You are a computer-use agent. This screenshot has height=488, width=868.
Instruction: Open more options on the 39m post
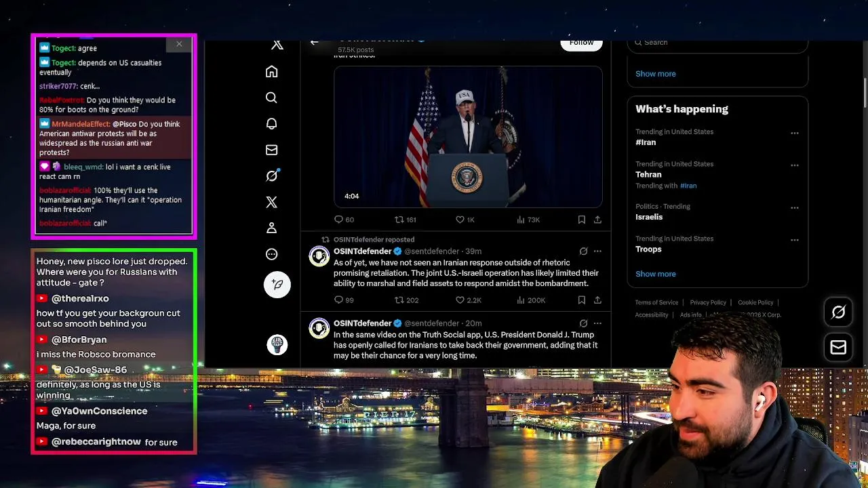tap(597, 251)
